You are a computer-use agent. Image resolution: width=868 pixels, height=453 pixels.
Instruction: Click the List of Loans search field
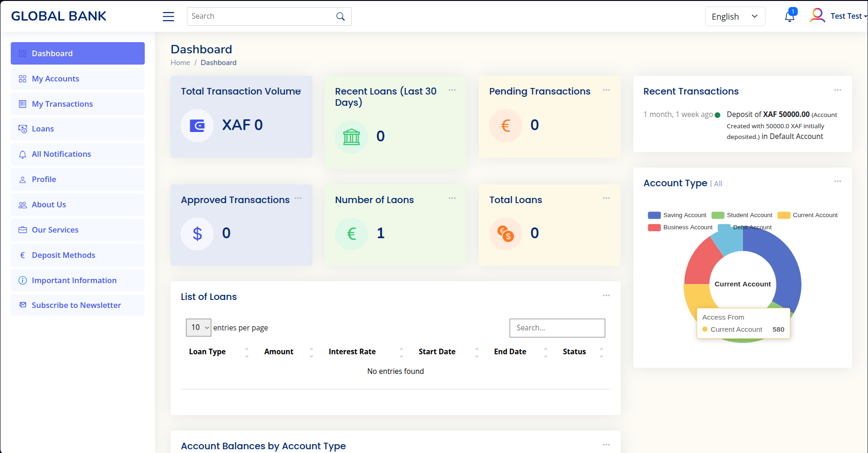[x=557, y=328]
